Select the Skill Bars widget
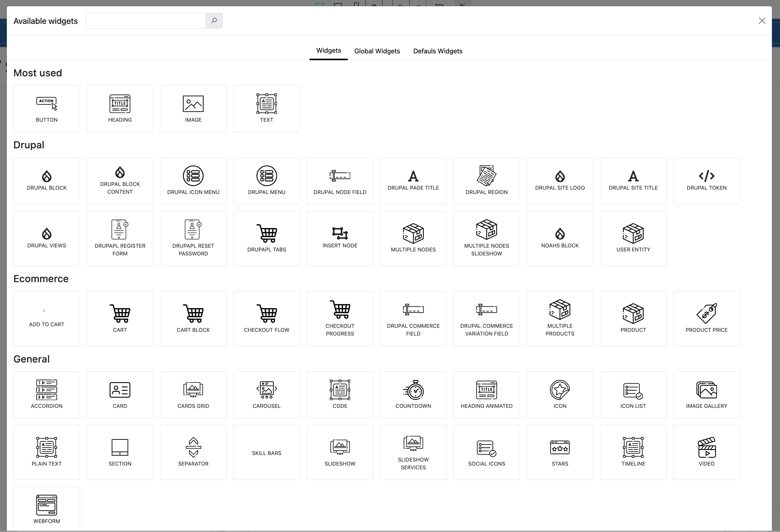 tap(266, 453)
